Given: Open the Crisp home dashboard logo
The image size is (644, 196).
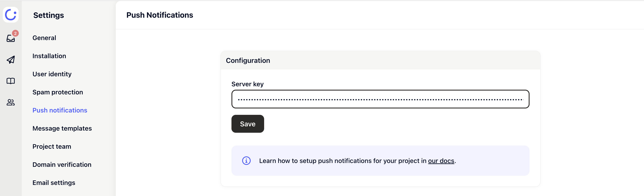Looking at the screenshot, I should (10, 15).
